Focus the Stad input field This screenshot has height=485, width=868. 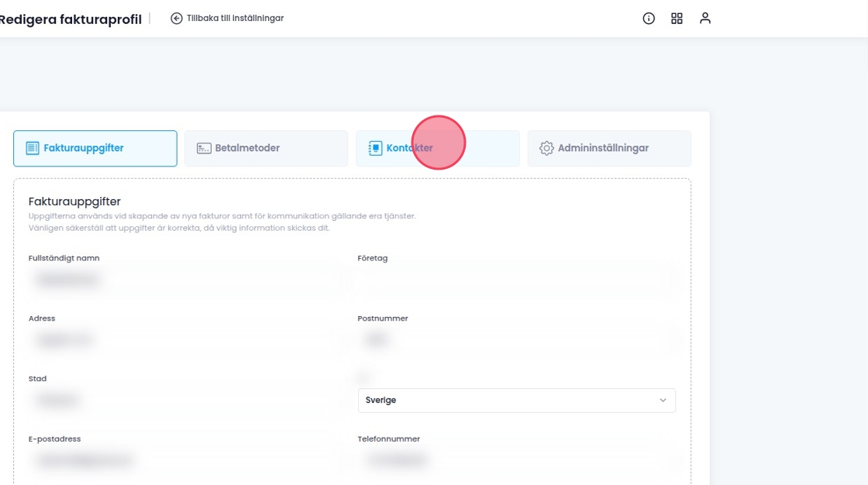186,401
